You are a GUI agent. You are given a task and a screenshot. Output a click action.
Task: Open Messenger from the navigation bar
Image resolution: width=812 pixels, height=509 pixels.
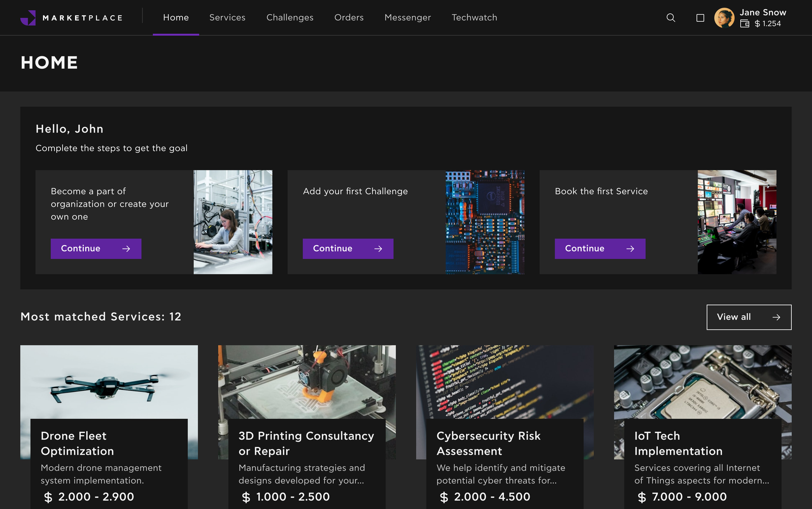pyautogui.click(x=408, y=18)
